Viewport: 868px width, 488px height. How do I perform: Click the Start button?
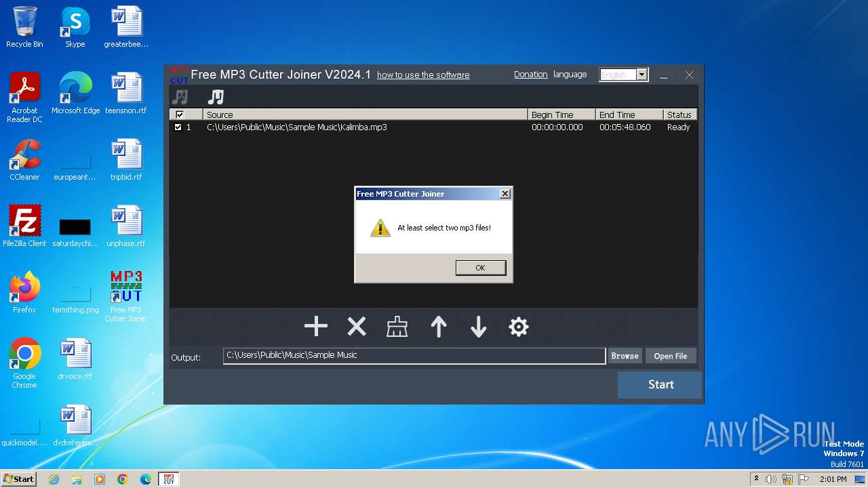point(660,384)
